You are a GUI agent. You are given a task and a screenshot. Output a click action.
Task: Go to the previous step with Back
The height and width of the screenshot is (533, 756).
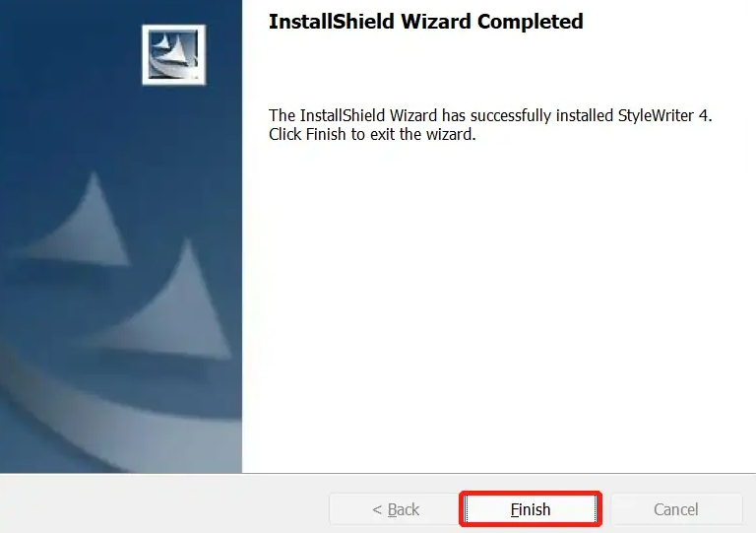coord(396,509)
